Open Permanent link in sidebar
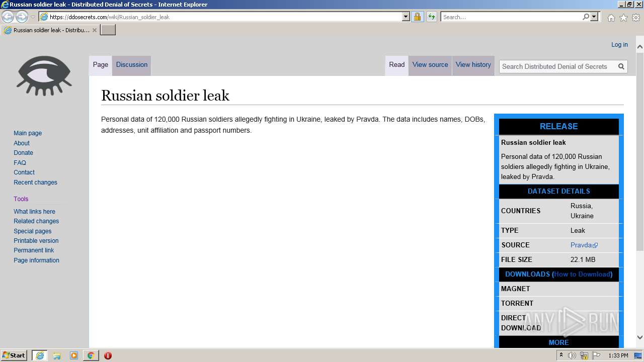Image resolution: width=644 pixels, height=362 pixels. tap(34, 250)
